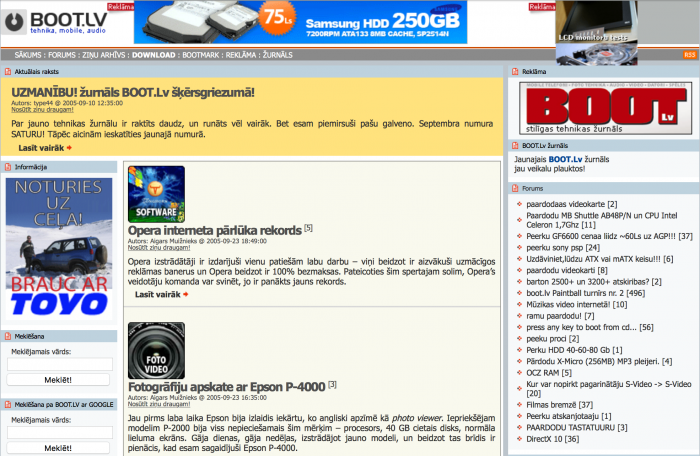Open thread Kur var nopirkt pagarinātāju S-Video
Image resolution: width=700 pixels, height=456 pixels.
(x=608, y=389)
